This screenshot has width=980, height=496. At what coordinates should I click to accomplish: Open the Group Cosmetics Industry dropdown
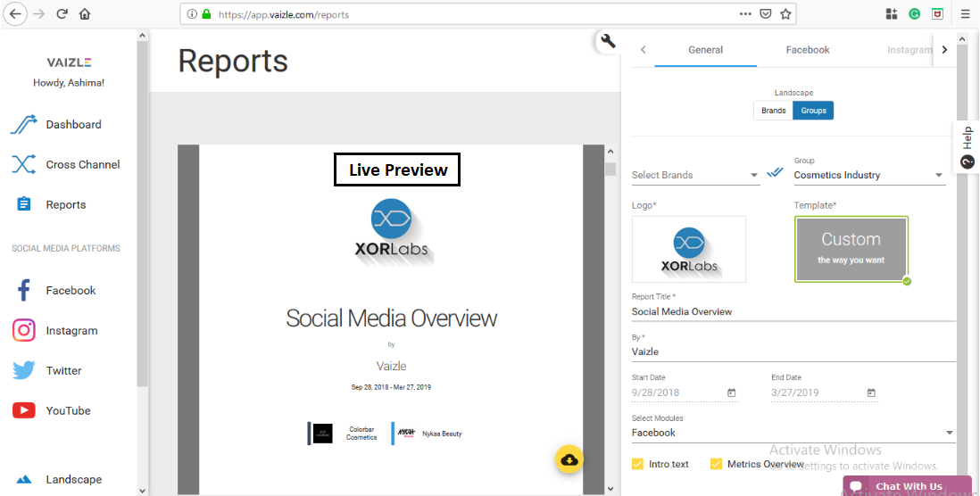click(x=869, y=175)
